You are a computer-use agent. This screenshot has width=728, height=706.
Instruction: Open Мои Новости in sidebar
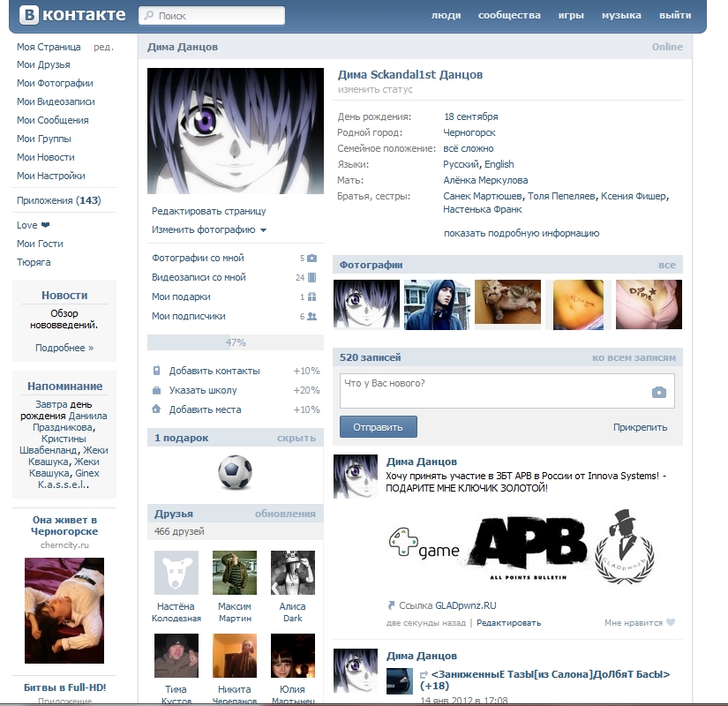click(46, 157)
